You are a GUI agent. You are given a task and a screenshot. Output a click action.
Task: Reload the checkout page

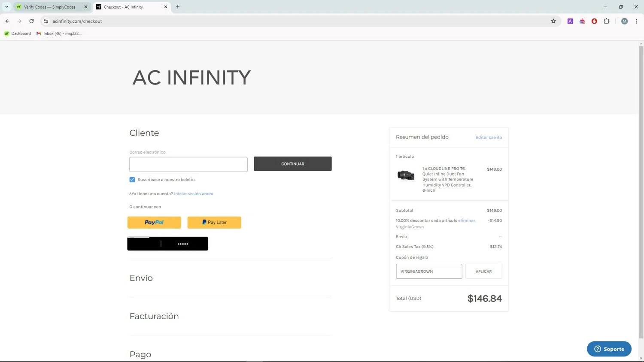[x=31, y=21]
